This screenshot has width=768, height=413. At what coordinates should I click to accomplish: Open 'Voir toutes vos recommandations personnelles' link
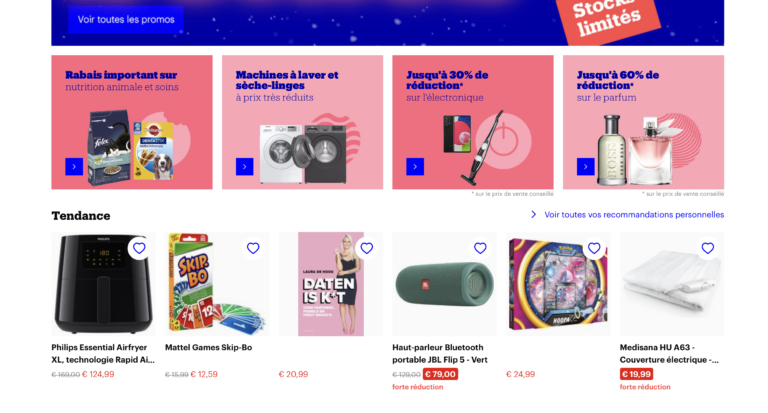coord(634,215)
